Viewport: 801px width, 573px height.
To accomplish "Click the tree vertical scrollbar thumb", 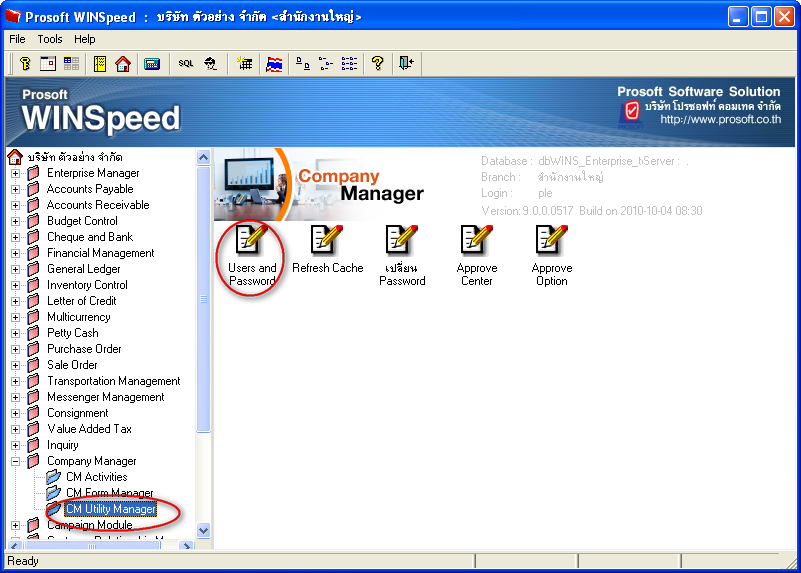I will [x=203, y=299].
